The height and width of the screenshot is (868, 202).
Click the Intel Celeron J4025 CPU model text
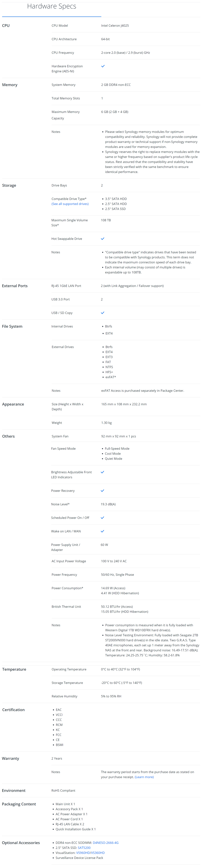[115, 26]
